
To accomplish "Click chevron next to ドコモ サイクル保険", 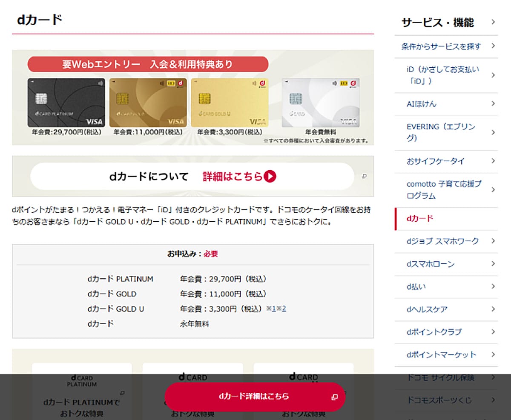I will pyautogui.click(x=493, y=377).
